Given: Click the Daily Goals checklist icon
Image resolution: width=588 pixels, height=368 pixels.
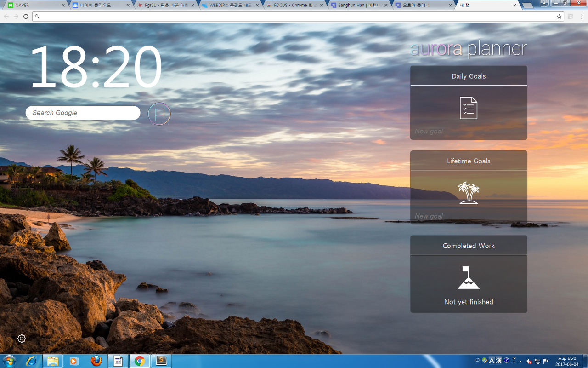Looking at the screenshot, I should 469,108.
